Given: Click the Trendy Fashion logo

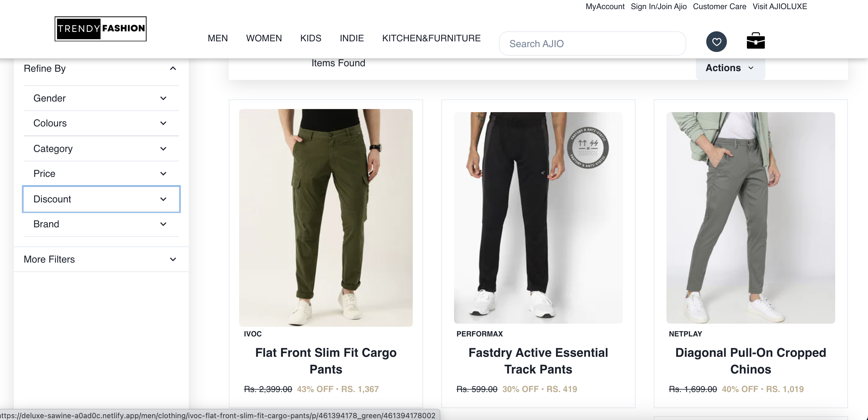Looking at the screenshot, I should tap(100, 29).
